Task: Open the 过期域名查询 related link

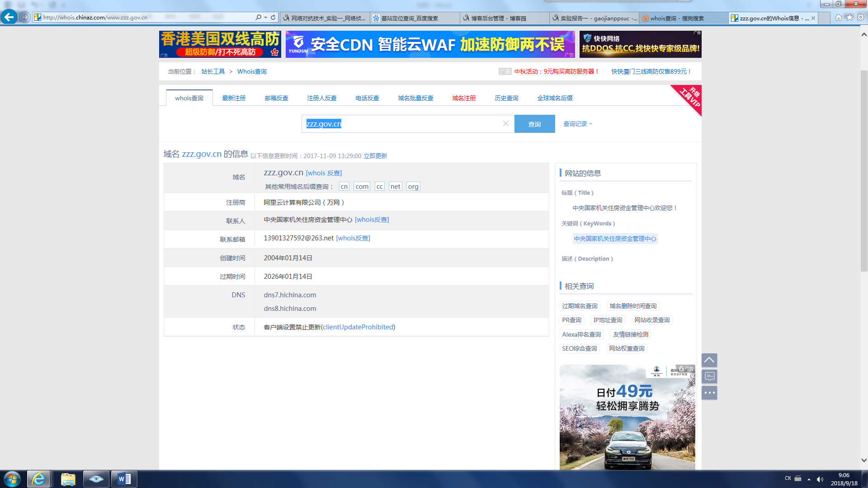Action: 580,306
